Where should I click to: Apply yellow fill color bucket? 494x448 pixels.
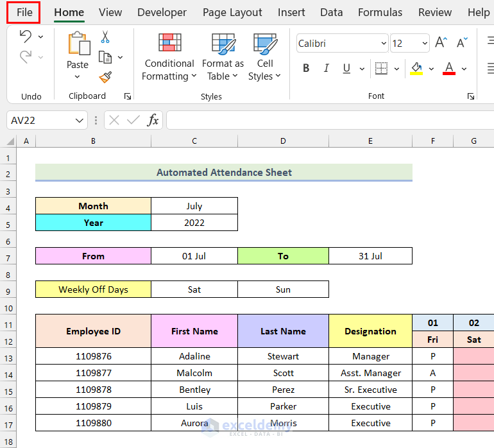(416, 68)
